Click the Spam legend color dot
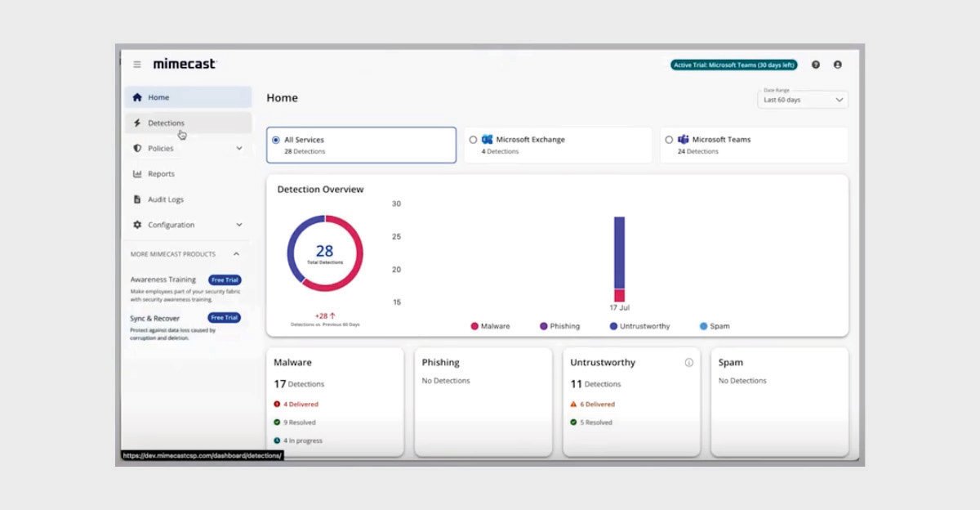Image resolution: width=980 pixels, height=510 pixels. click(704, 326)
